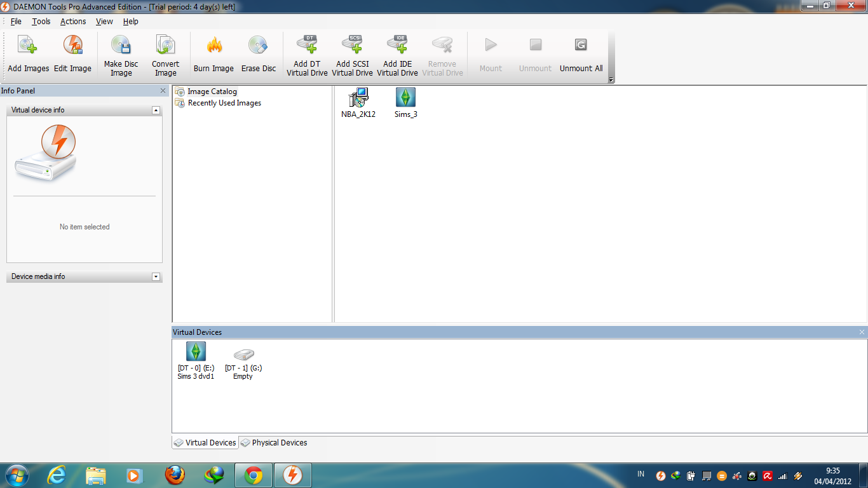
Task: Collapse the Virtual device info section
Action: pos(156,110)
